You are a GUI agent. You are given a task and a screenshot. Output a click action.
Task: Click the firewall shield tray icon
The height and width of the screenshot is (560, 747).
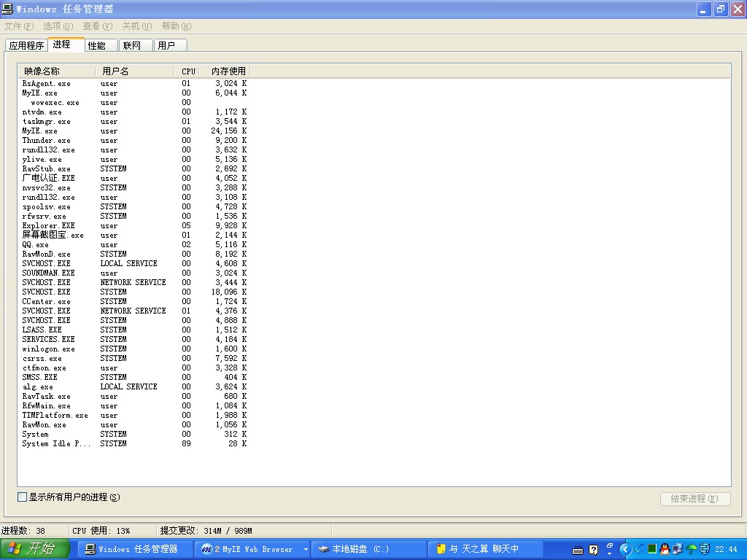(x=704, y=550)
